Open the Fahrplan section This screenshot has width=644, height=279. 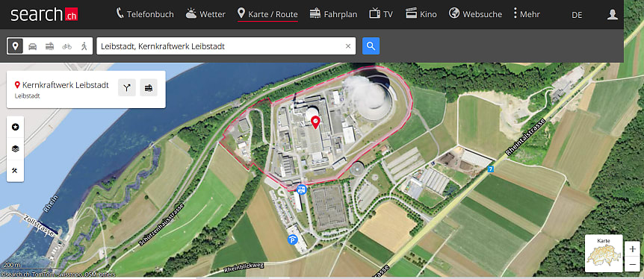click(x=333, y=14)
